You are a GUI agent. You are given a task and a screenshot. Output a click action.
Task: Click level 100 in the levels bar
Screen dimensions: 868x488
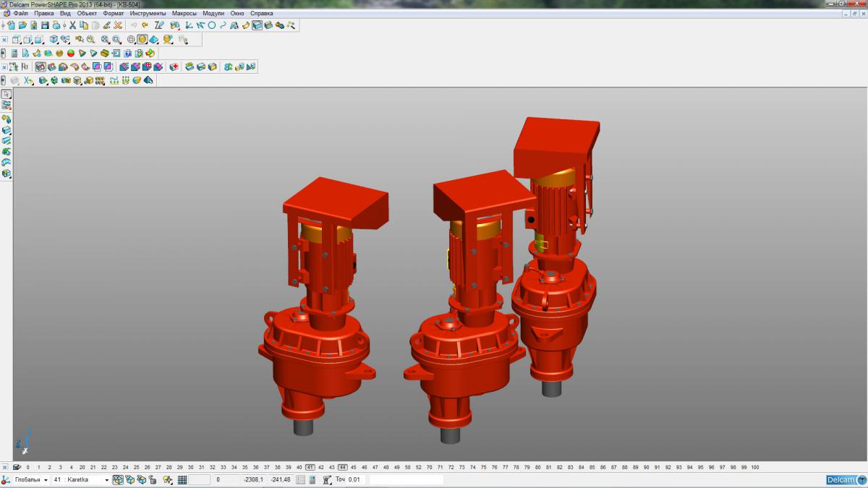[754, 468]
